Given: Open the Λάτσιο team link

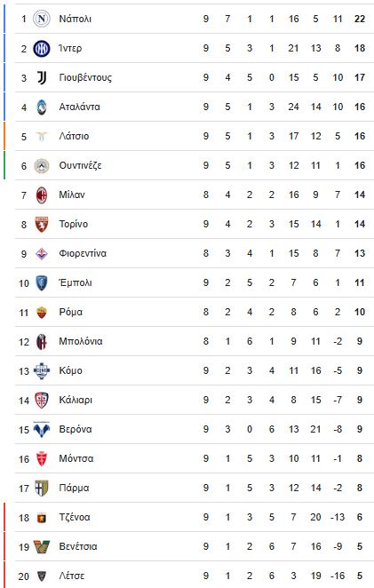Looking at the screenshot, I should pyautogui.click(x=74, y=136).
